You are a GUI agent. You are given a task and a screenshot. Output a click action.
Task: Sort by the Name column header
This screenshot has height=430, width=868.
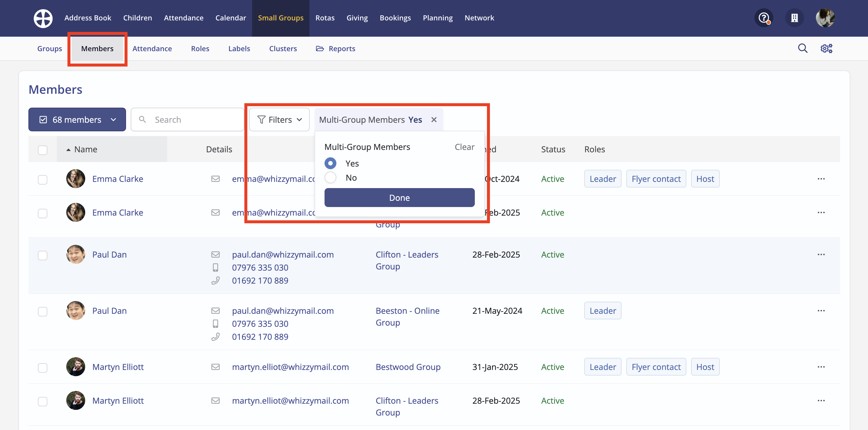click(85, 149)
